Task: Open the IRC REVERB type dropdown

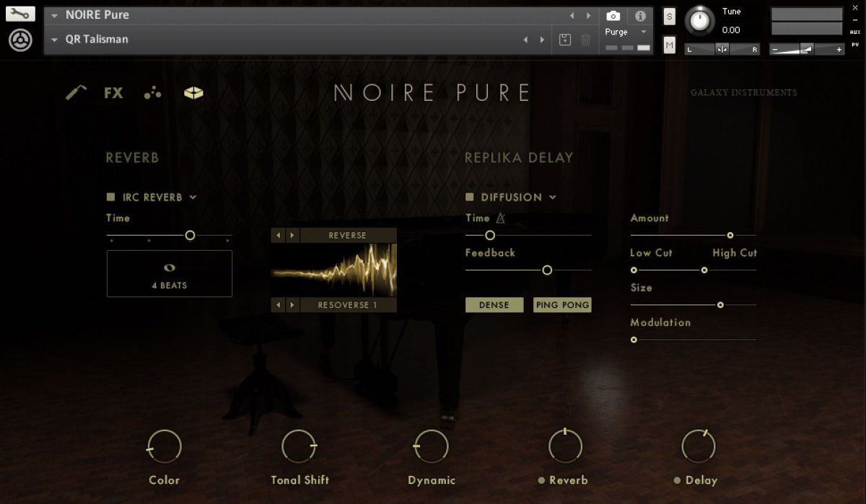Action: (x=159, y=197)
